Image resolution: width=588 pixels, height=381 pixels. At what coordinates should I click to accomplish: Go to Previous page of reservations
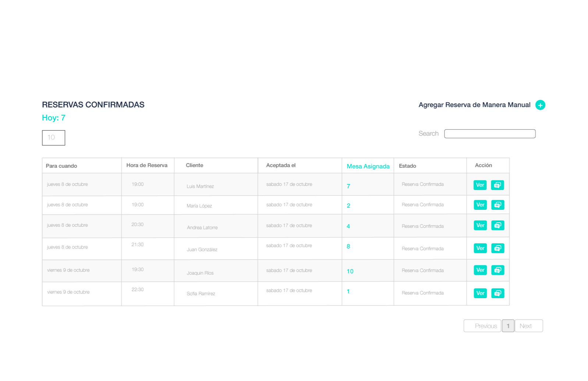click(x=482, y=326)
